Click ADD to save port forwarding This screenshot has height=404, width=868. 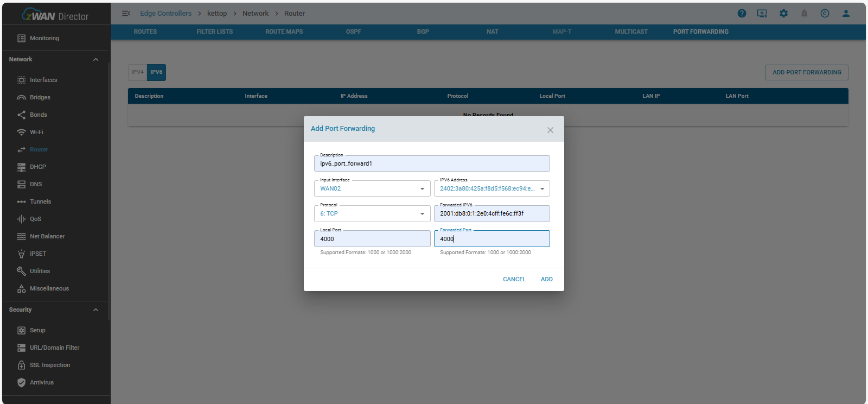(x=546, y=279)
